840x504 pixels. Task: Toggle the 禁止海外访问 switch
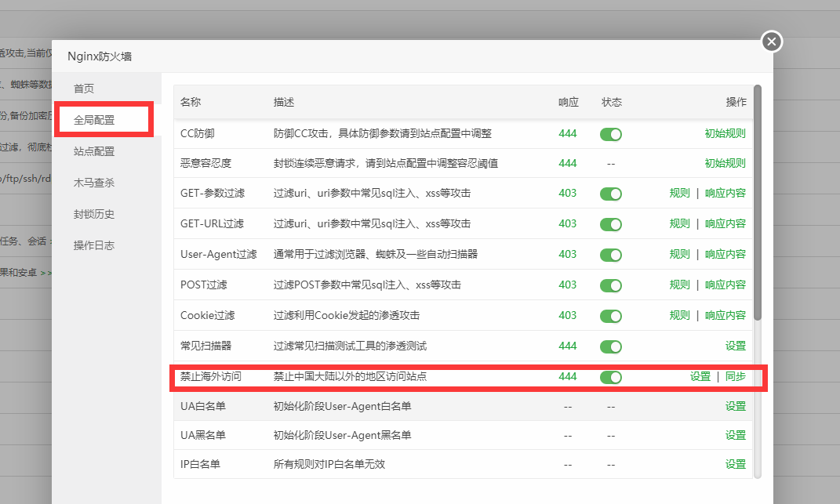pos(611,377)
